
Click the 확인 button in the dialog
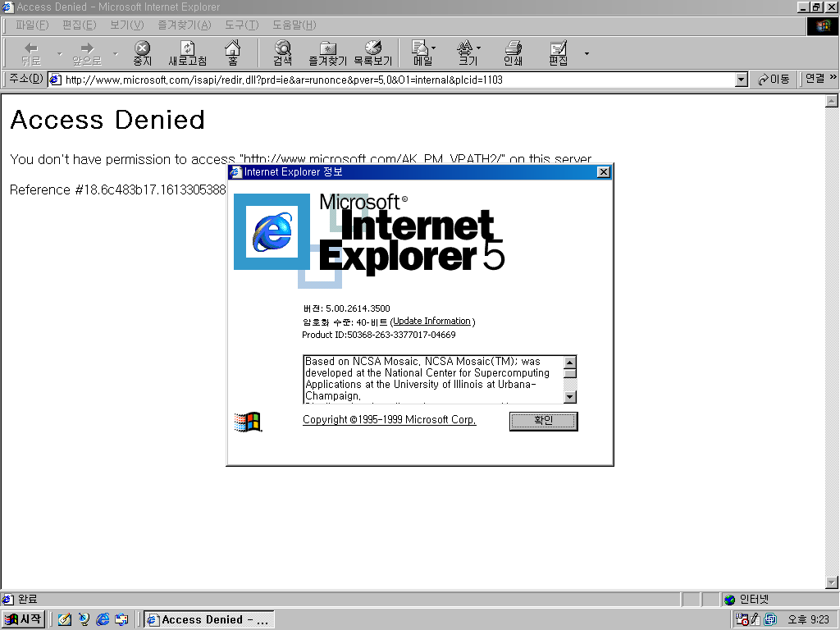pos(543,421)
